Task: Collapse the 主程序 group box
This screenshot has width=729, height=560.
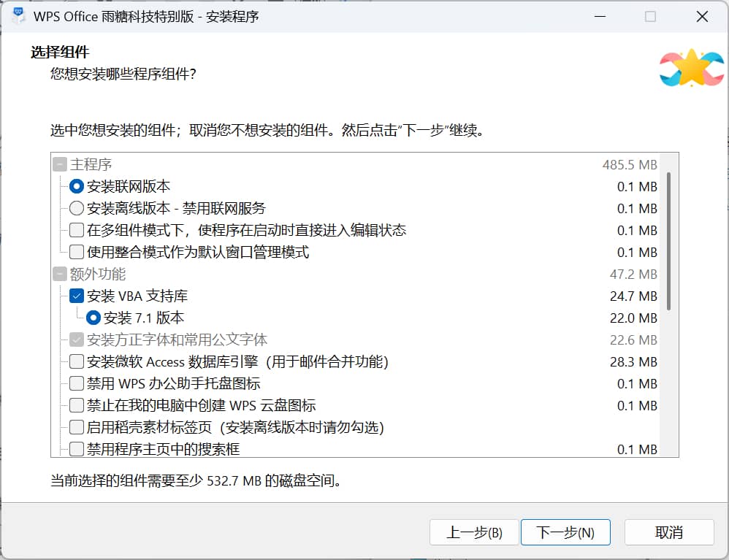Action: click(x=59, y=164)
